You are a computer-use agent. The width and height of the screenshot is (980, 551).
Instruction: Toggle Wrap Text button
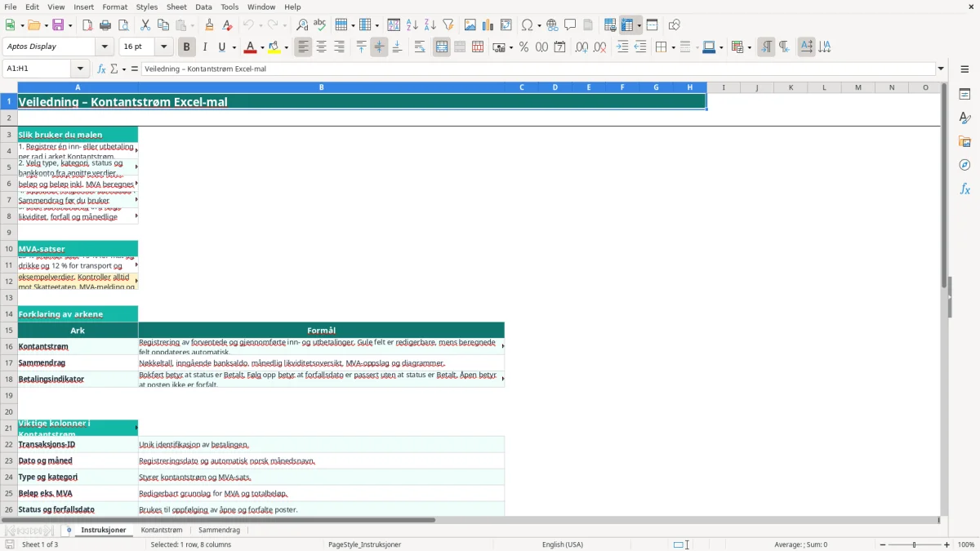pyautogui.click(x=419, y=47)
